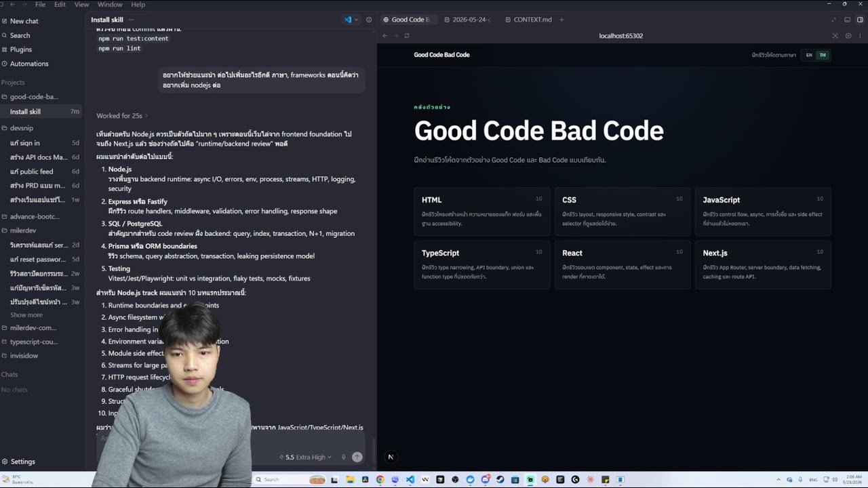Toggle the right side panel layout icon
This screenshot has height=488, width=868.
pyautogui.click(x=860, y=20)
